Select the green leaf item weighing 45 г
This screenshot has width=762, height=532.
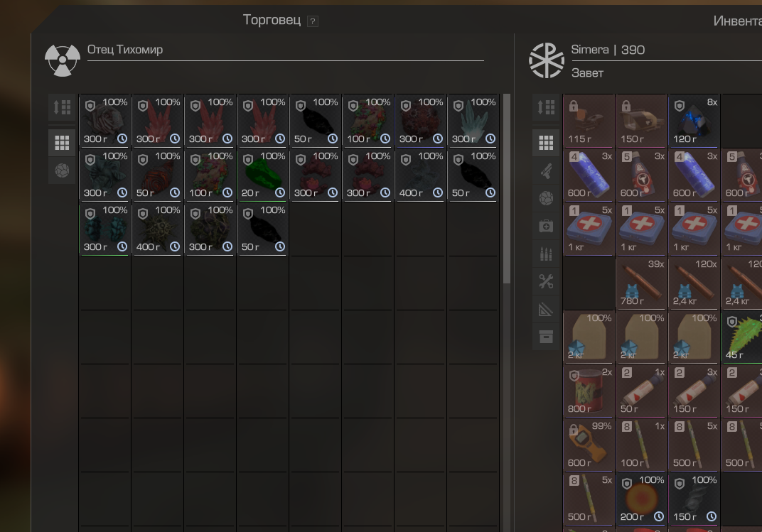[743, 337]
